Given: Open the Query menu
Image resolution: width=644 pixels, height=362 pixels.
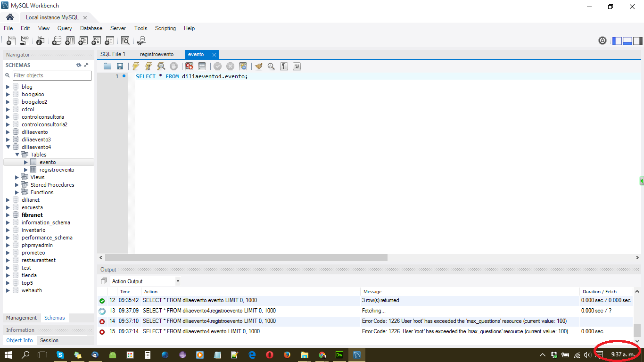Looking at the screenshot, I should (65, 28).
